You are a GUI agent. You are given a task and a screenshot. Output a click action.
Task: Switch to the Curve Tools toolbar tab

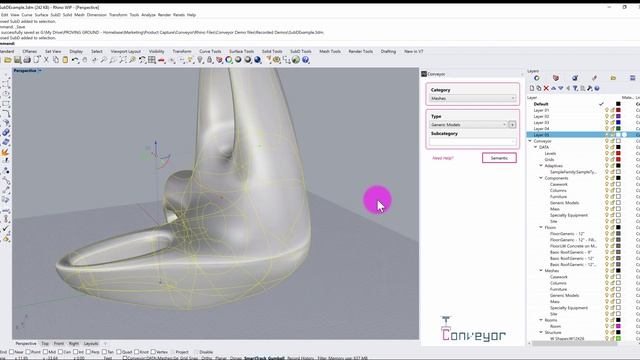pos(210,51)
